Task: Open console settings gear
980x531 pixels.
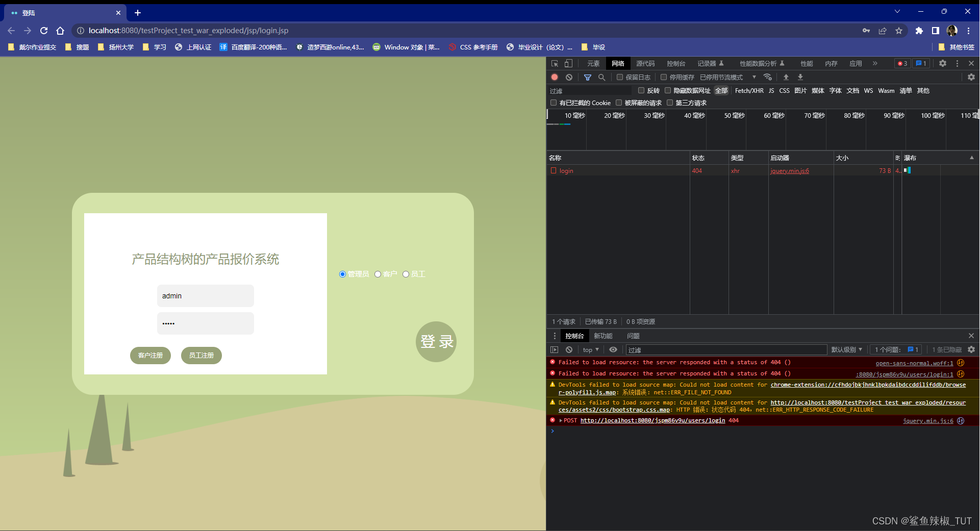Action: click(x=971, y=349)
